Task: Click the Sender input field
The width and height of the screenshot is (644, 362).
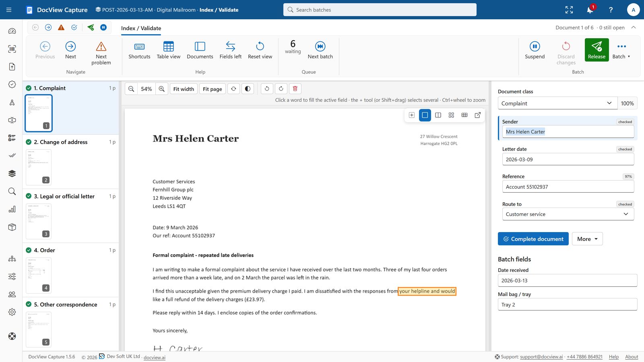Action: pos(568,132)
